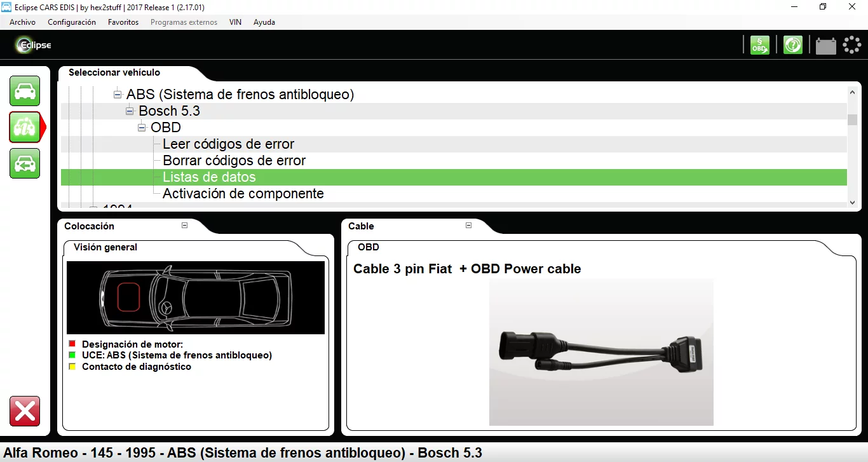Collapse the ABS system tree node

click(x=118, y=95)
